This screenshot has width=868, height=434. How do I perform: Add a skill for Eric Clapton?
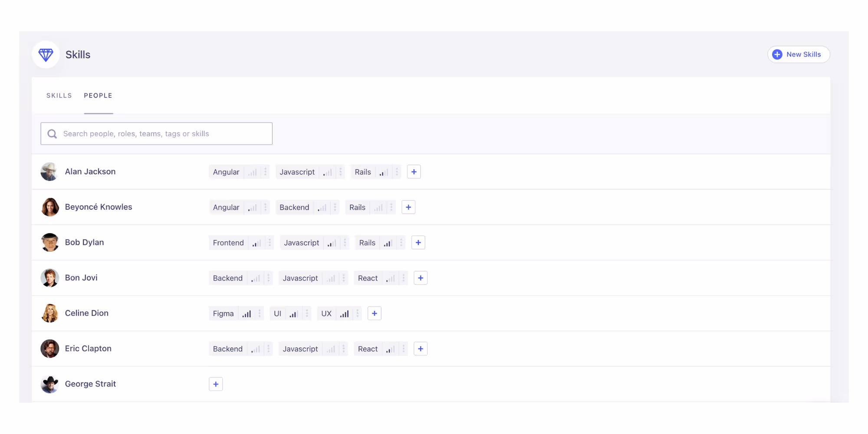(421, 349)
